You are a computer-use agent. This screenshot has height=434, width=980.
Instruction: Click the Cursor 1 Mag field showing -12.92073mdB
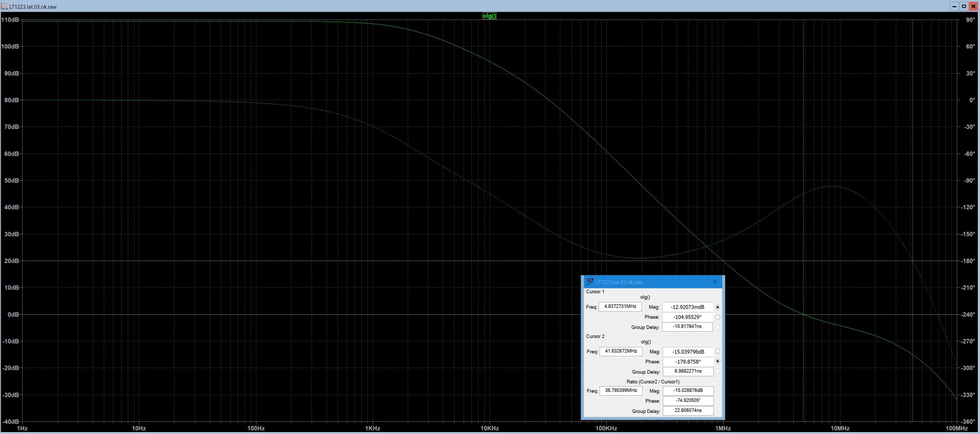688,307
